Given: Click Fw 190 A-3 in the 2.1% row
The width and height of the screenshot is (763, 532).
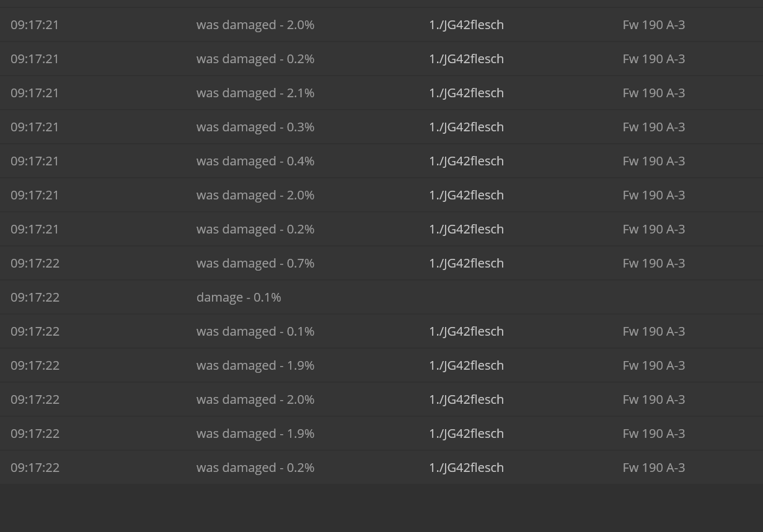Looking at the screenshot, I should click(x=654, y=93).
